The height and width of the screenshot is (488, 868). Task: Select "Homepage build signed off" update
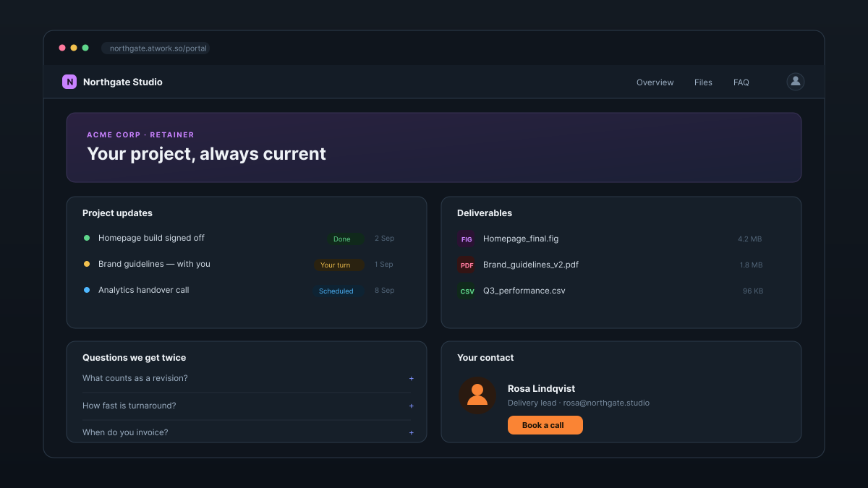coord(151,238)
